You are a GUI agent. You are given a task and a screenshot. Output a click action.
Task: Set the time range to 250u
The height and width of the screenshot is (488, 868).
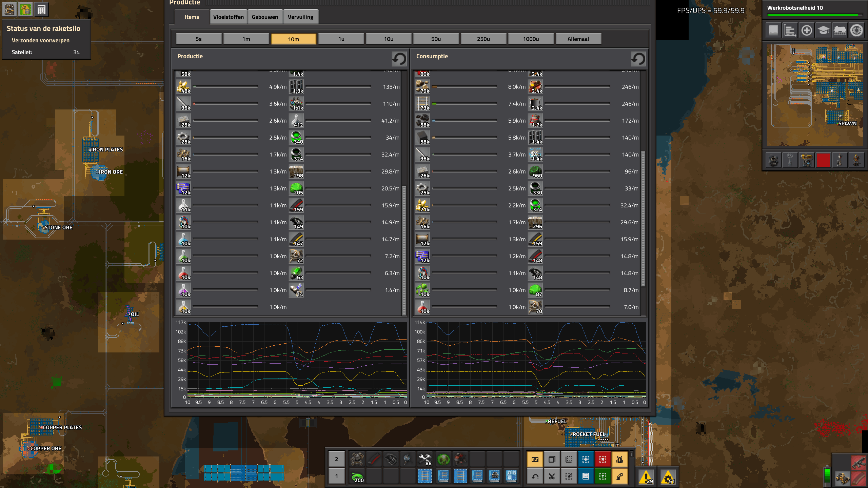point(484,39)
